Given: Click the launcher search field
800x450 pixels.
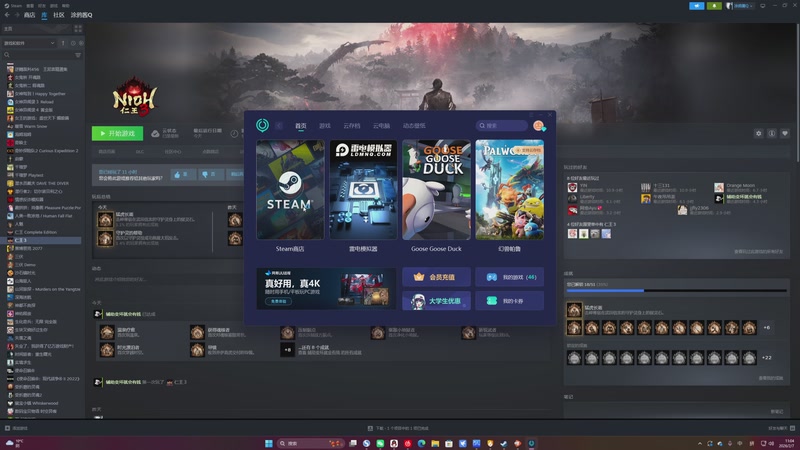Looking at the screenshot, I should click(x=502, y=126).
